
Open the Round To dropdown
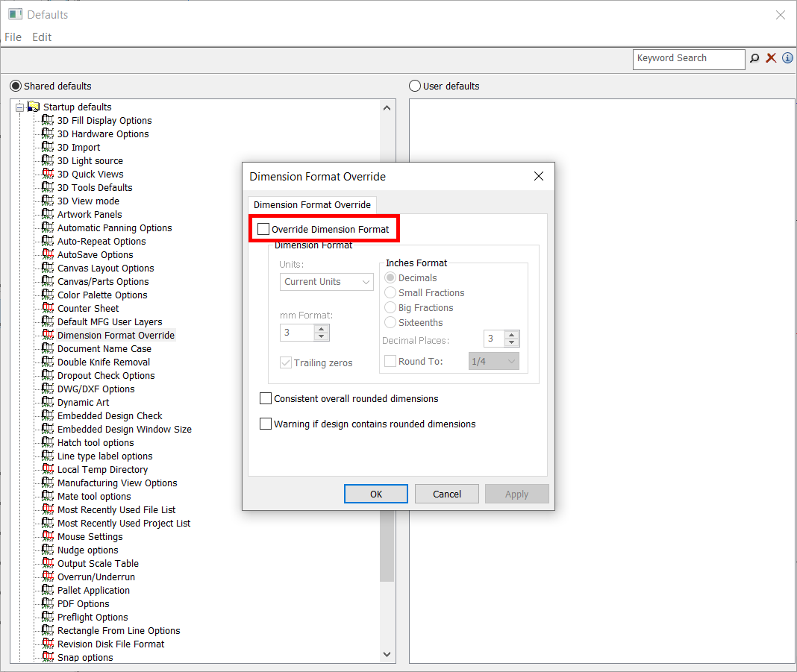point(493,361)
